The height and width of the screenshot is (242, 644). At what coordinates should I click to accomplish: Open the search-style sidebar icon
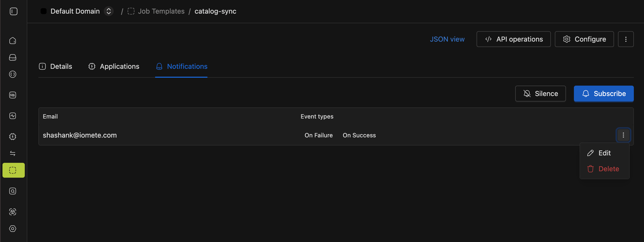[x=13, y=191]
